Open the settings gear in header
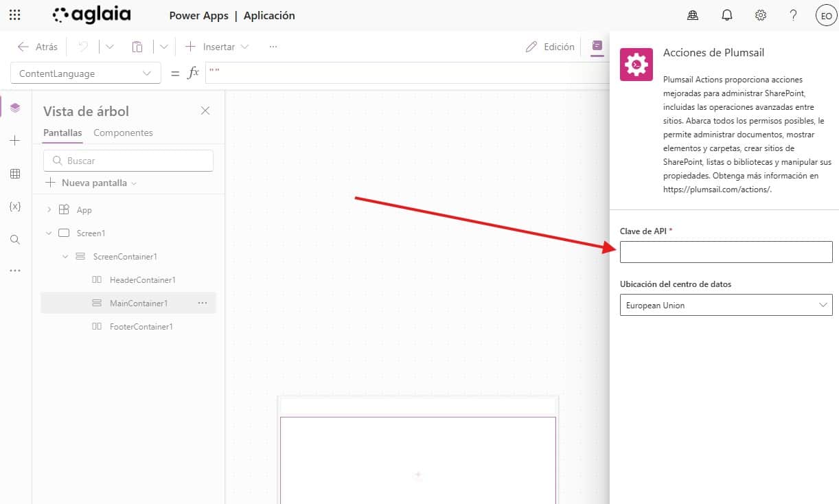Image resolution: width=839 pixels, height=504 pixels. point(761,15)
